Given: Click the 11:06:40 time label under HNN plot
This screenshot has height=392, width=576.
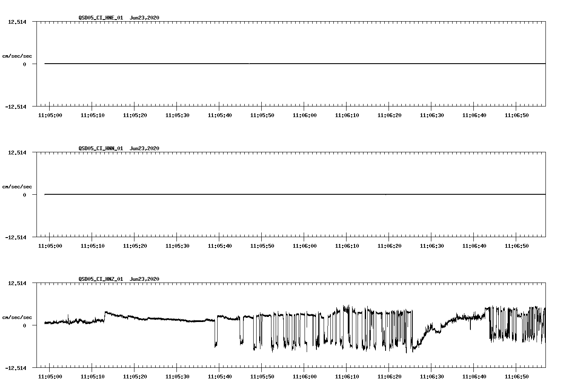Looking at the screenshot, I should 474,246.
